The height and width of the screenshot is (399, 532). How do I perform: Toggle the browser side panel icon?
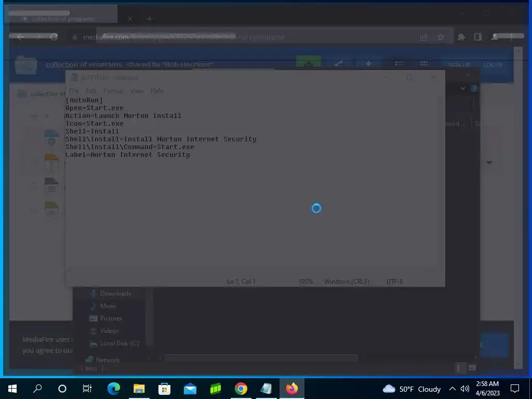[478, 37]
